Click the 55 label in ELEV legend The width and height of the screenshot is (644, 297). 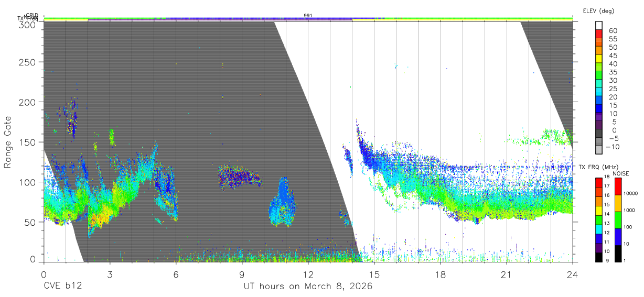tap(613, 39)
